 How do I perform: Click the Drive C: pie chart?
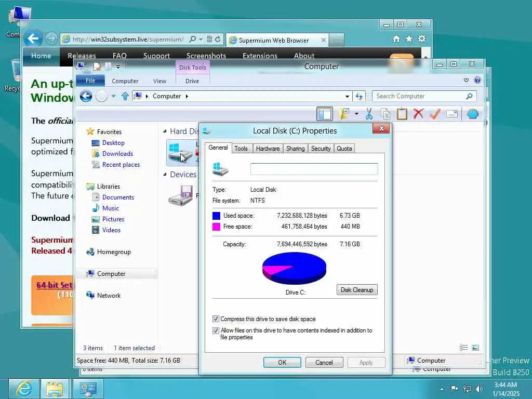point(294,269)
